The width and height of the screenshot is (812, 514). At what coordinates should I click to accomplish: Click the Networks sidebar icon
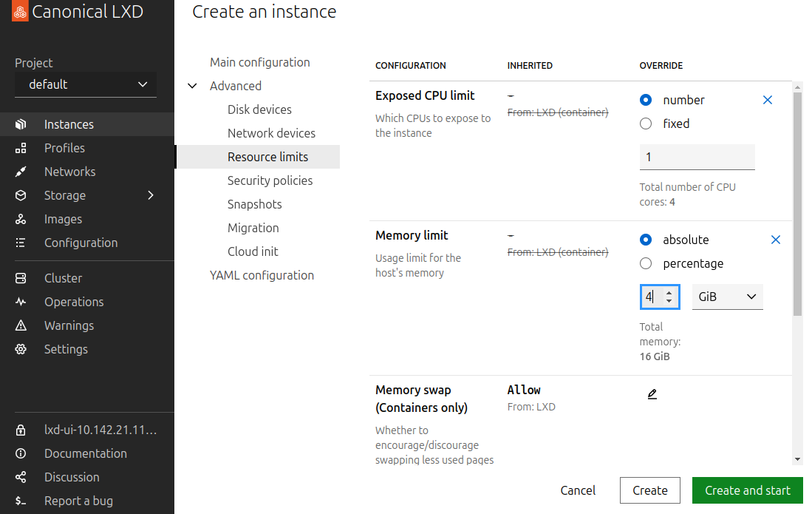coord(21,172)
